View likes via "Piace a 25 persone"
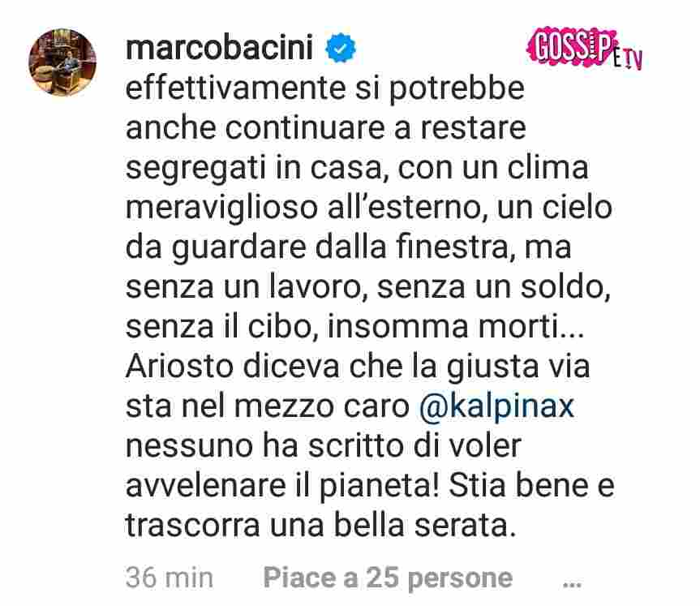Image resolution: width=700 pixels, height=606 pixels. pyautogui.click(x=388, y=578)
